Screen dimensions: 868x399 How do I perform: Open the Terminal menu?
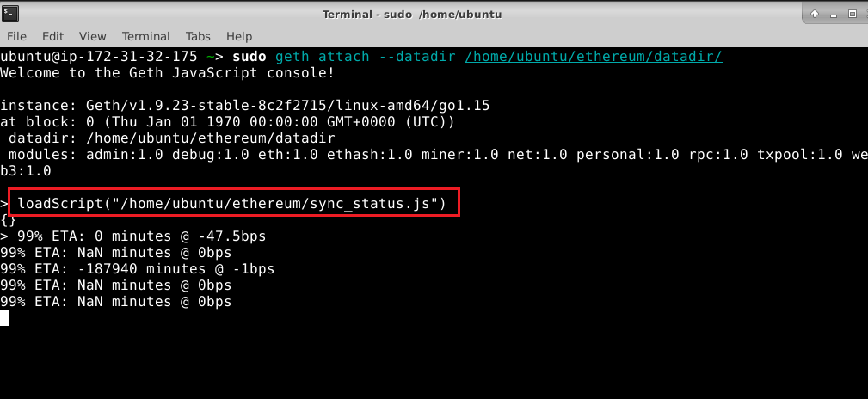145,36
